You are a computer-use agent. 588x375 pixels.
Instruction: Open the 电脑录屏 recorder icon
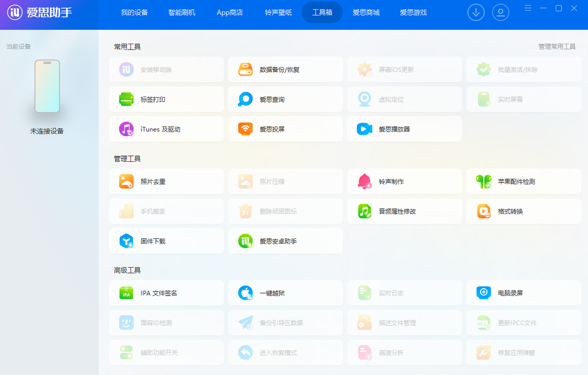coord(484,293)
